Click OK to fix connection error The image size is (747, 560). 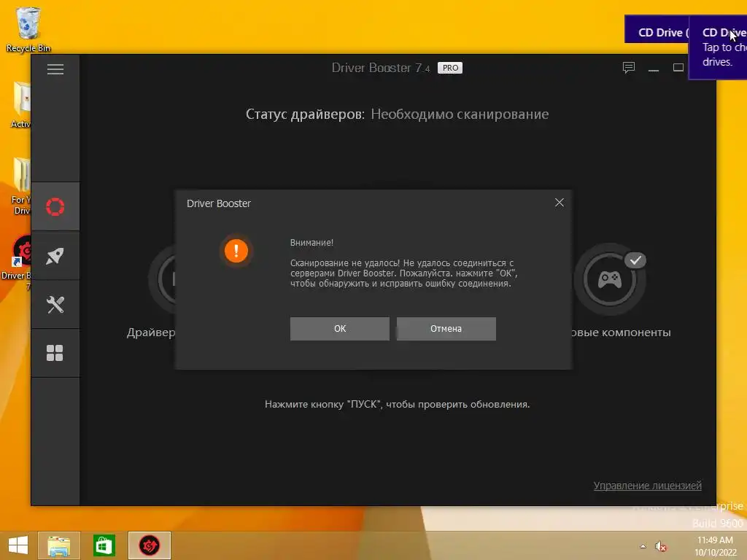click(x=340, y=329)
